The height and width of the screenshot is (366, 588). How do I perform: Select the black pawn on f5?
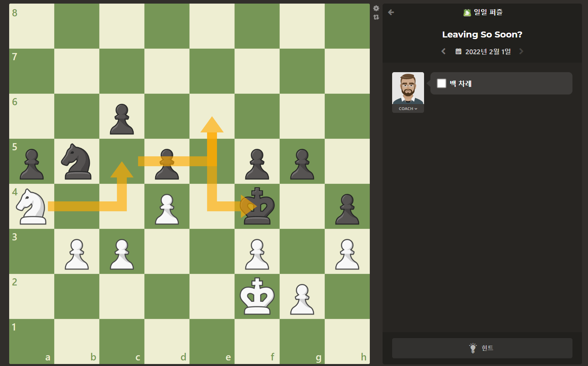tap(257, 164)
